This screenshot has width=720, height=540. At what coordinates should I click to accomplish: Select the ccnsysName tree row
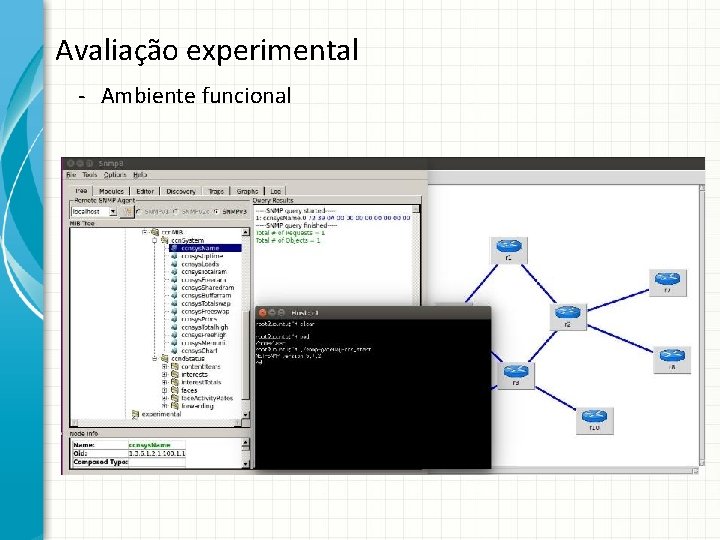tap(206, 248)
